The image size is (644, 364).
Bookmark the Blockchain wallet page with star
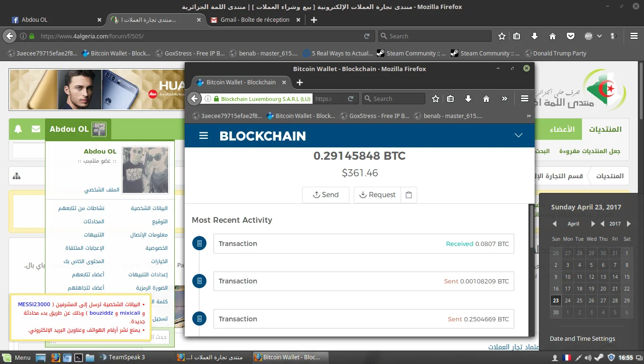(436, 99)
